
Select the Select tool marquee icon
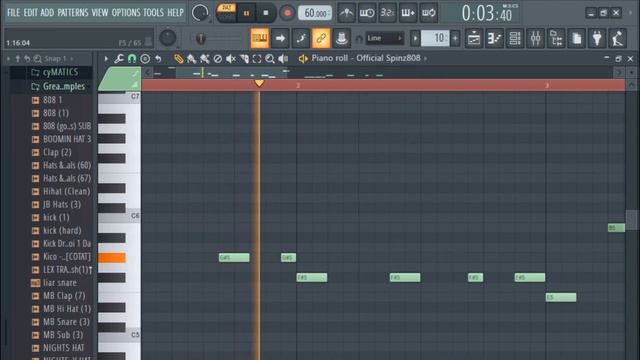point(257,59)
